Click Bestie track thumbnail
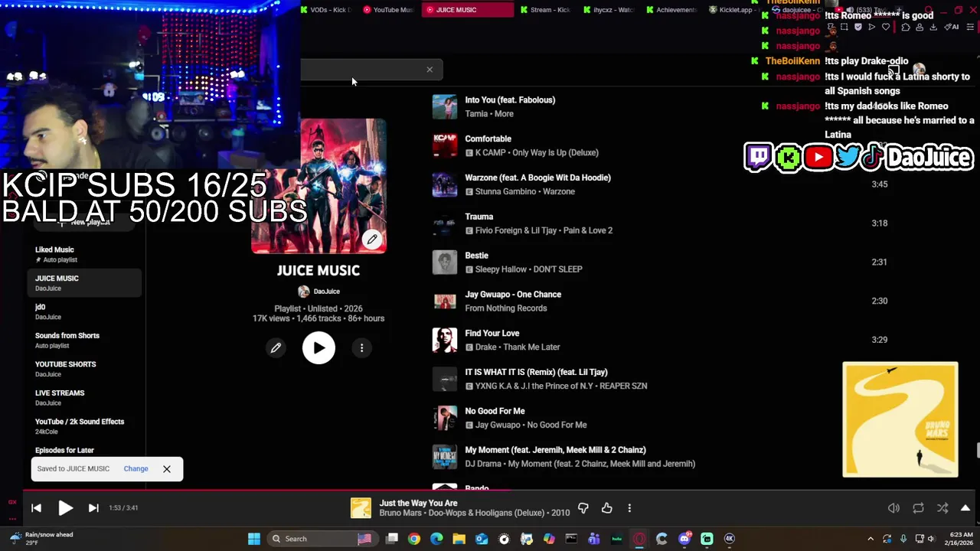This screenshot has width=980, height=551. tap(445, 262)
